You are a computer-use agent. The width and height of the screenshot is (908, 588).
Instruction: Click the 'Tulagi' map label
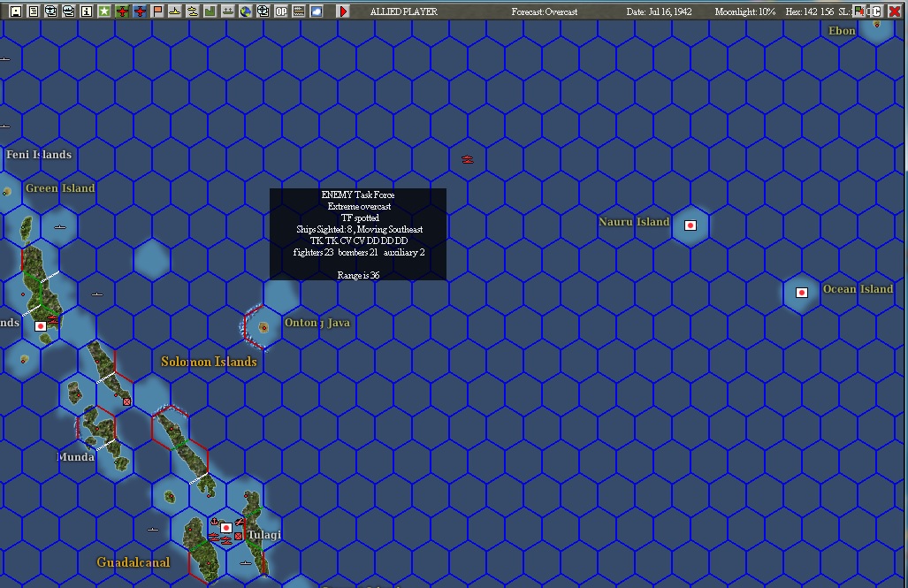[x=264, y=535]
